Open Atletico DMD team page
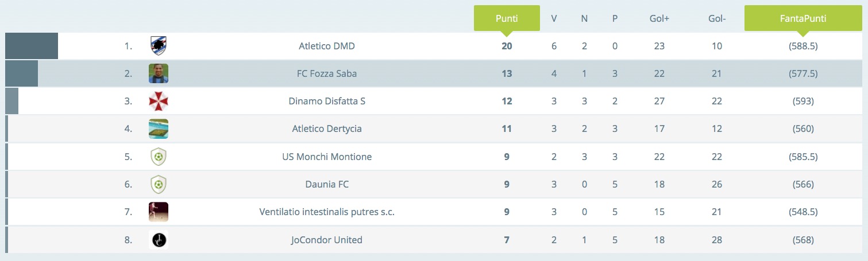Image resolution: width=868 pixels, height=261 pixels. [x=327, y=46]
